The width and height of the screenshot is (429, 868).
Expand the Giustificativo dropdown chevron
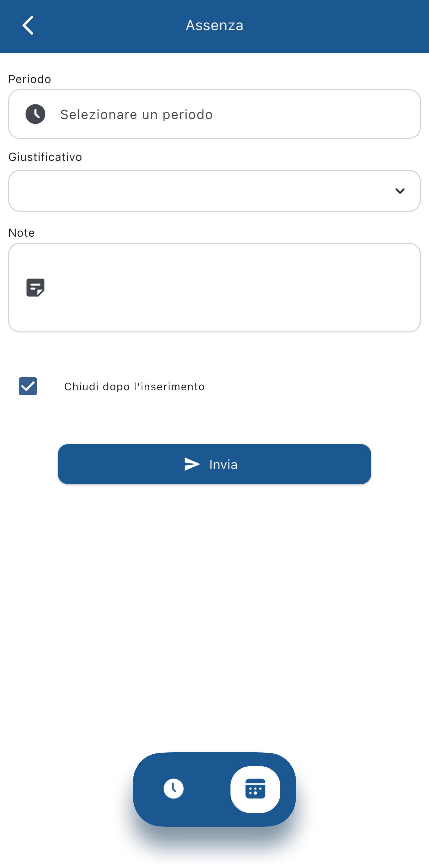pyautogui.click(x=400, y=191)
